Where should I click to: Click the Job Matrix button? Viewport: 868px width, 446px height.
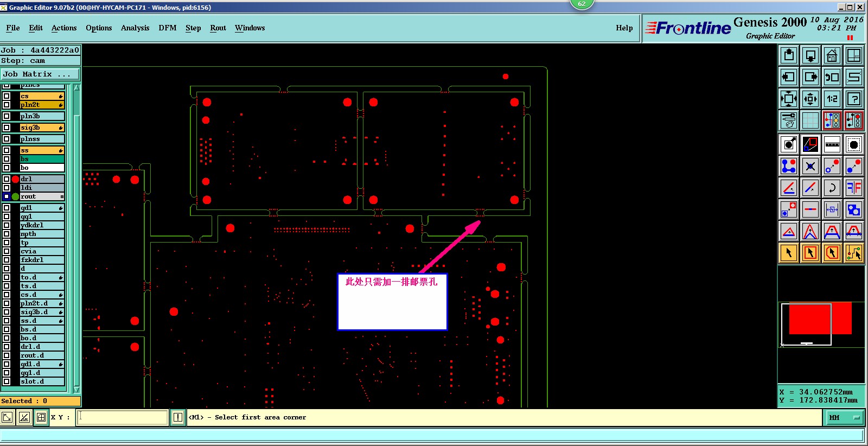40,74
